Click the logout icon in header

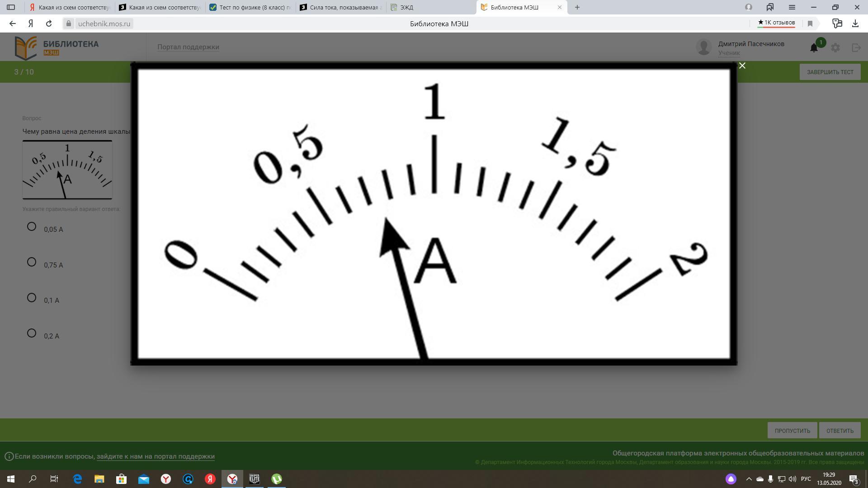[x=856, y=47]
